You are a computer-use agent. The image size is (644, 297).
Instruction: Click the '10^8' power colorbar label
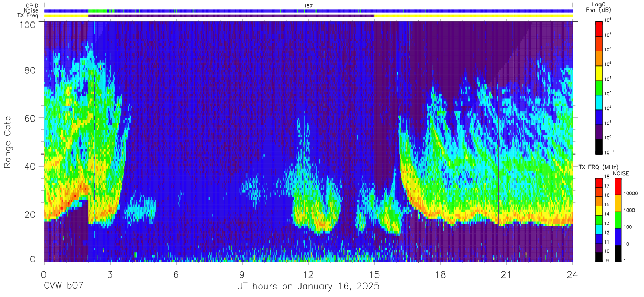tap(609, 20)
